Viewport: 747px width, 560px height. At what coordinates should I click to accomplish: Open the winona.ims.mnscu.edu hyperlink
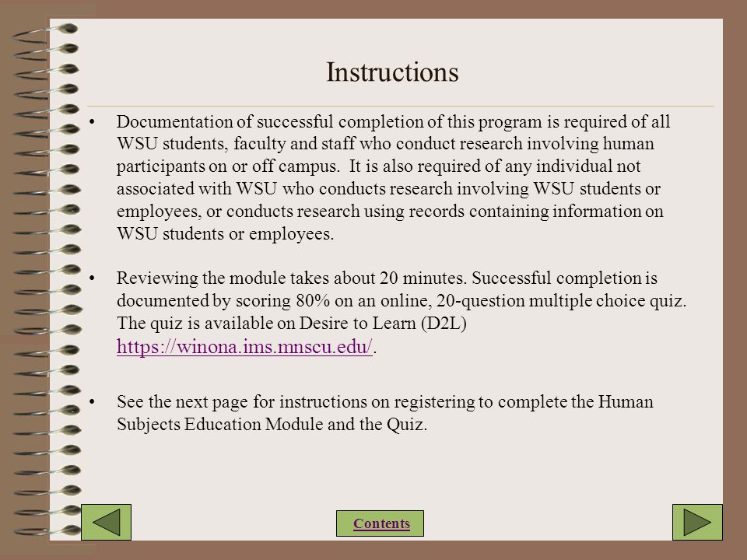click(x=244, y=347)
